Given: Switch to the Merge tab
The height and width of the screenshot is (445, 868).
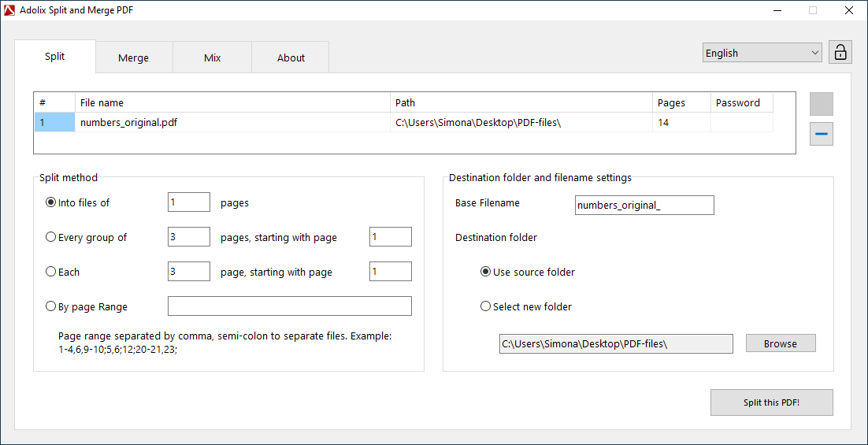Looking at the screenshot, I should click(133, 57).
